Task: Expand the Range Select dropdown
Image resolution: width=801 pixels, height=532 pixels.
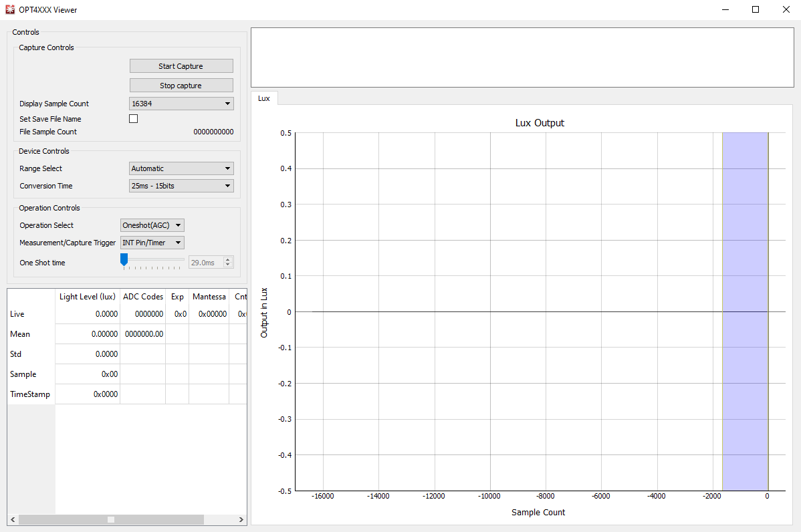Action: [181, 168]
